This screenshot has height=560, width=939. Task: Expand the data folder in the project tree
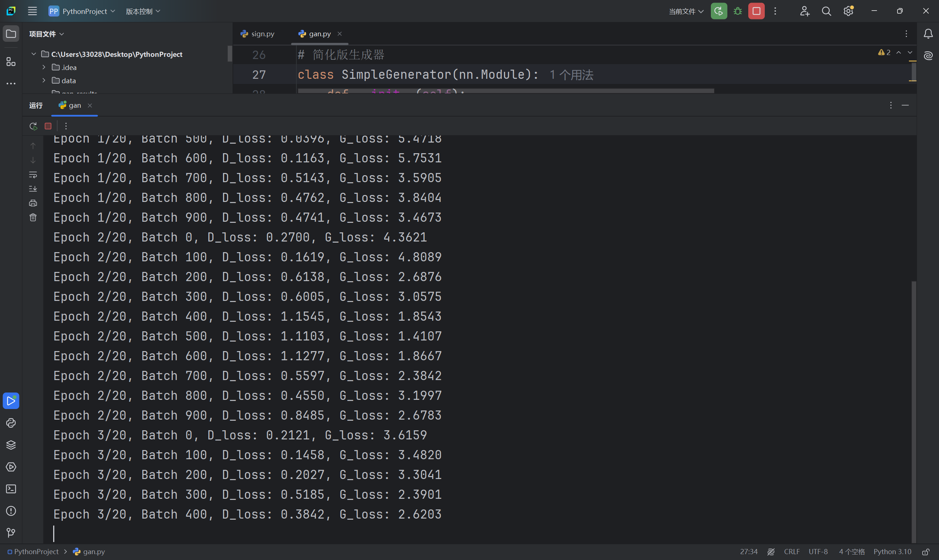pyautogui.click(x=44, y=80)
